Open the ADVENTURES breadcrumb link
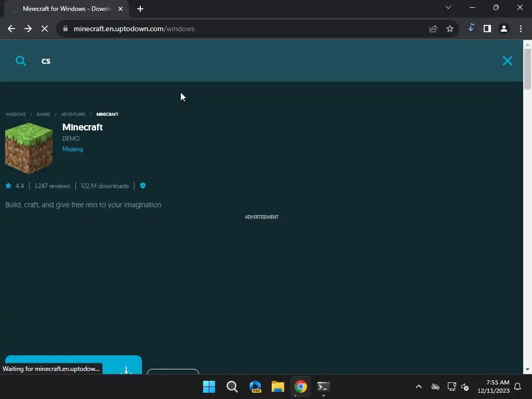532x399 pixels. 73,114
